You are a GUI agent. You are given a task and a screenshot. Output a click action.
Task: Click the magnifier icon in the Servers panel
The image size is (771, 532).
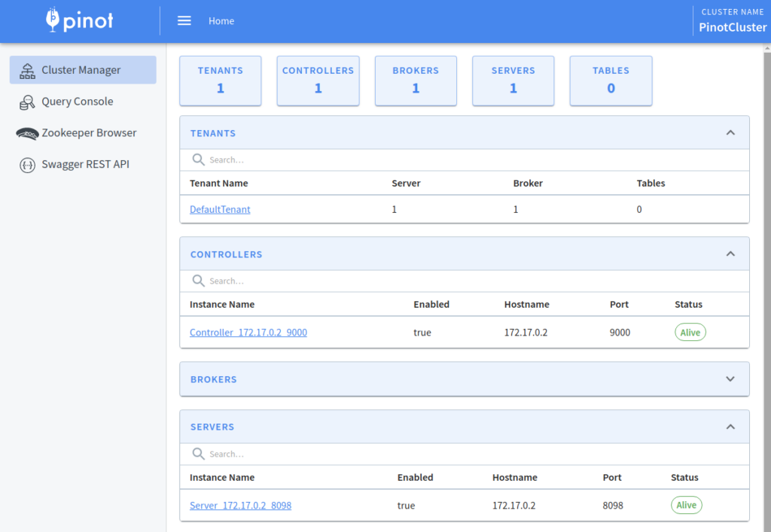[x=197, y=454]
